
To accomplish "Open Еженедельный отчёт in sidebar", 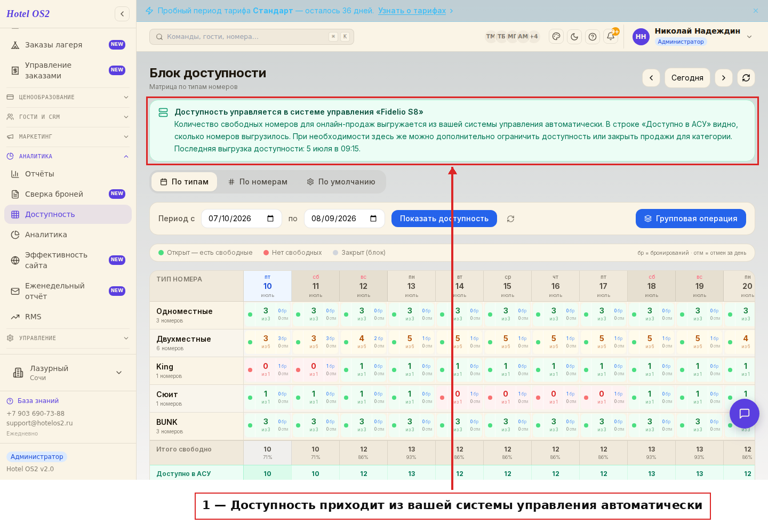I will 68,291.
